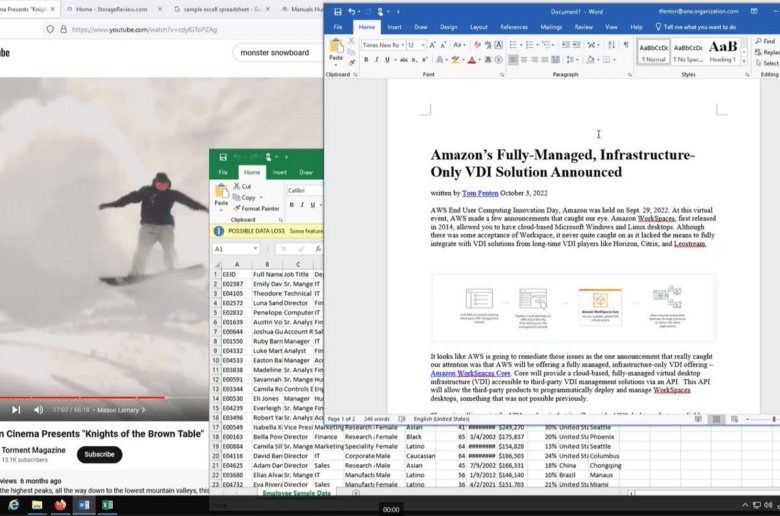This screenshot has width=780, height=516.
Task: Click Tell me what you want to do
Action: pos(695,27)
